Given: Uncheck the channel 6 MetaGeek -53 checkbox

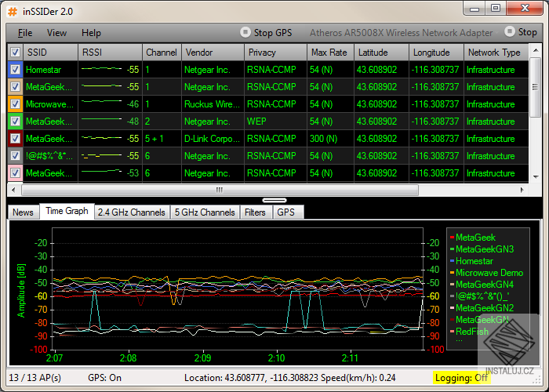Looking at the screenshot, I should coord(15,173).
